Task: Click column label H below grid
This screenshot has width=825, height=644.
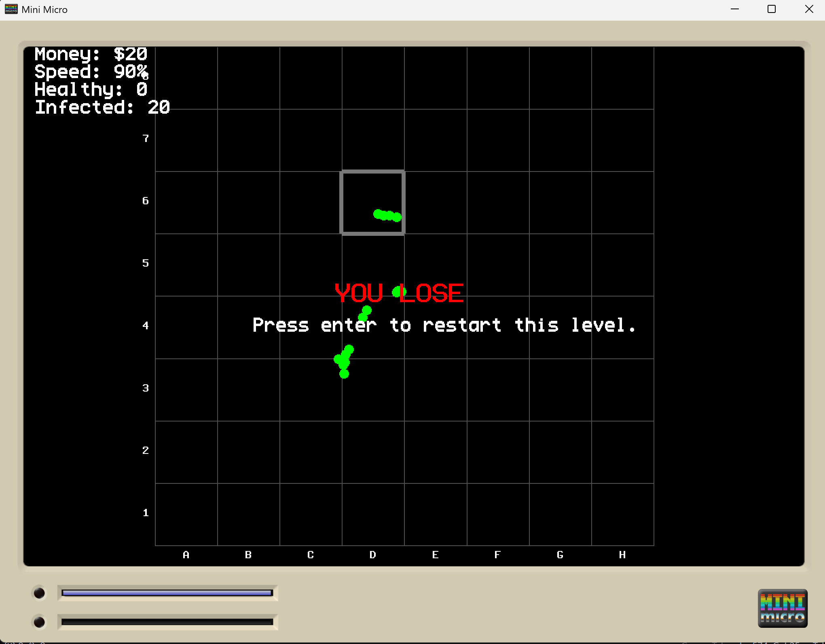Action: (x=622, y=555)
